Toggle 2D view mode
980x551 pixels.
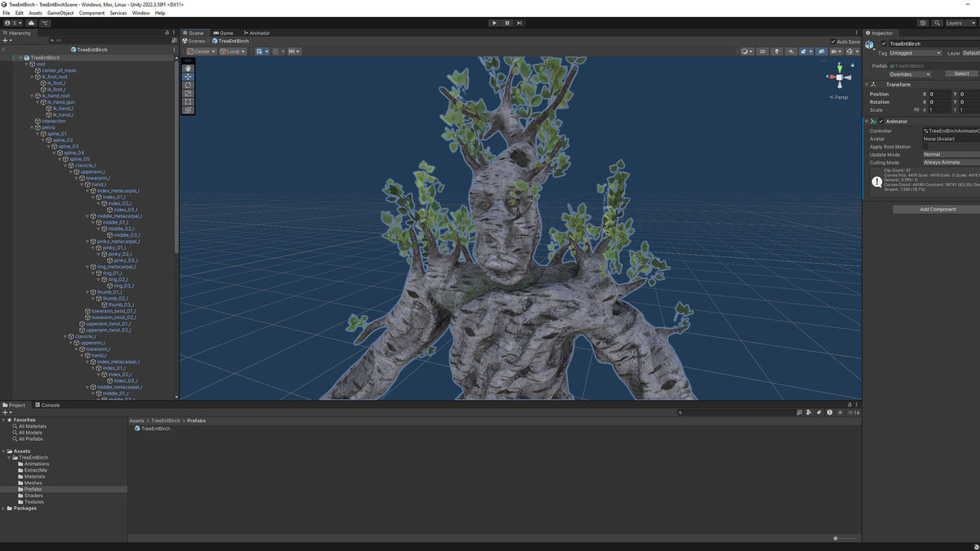click(x=763, y=51)
